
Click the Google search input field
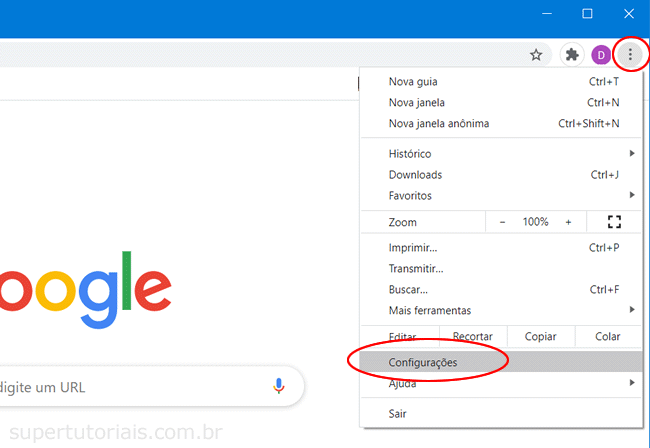[130, 386]
